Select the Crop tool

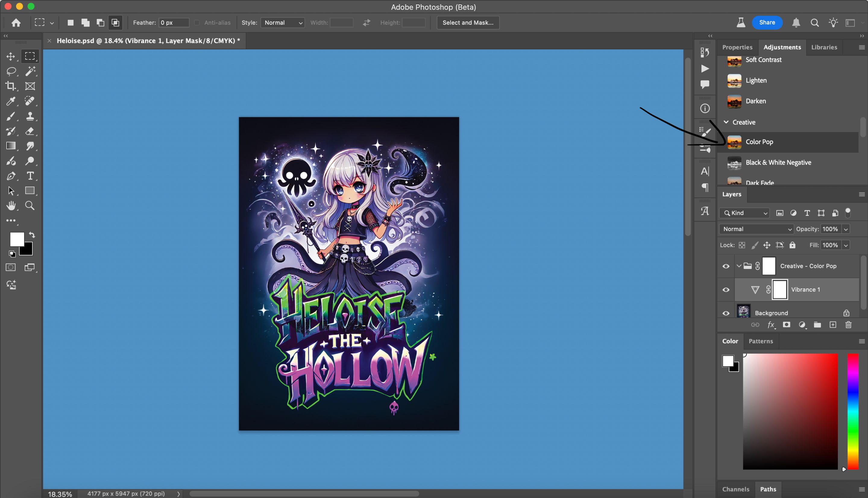(11, 86)
